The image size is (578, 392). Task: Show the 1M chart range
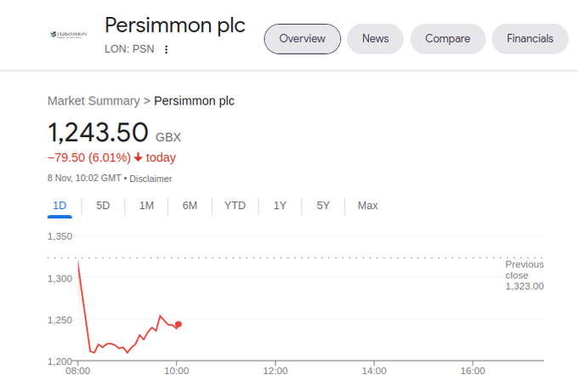click(146, 206)
